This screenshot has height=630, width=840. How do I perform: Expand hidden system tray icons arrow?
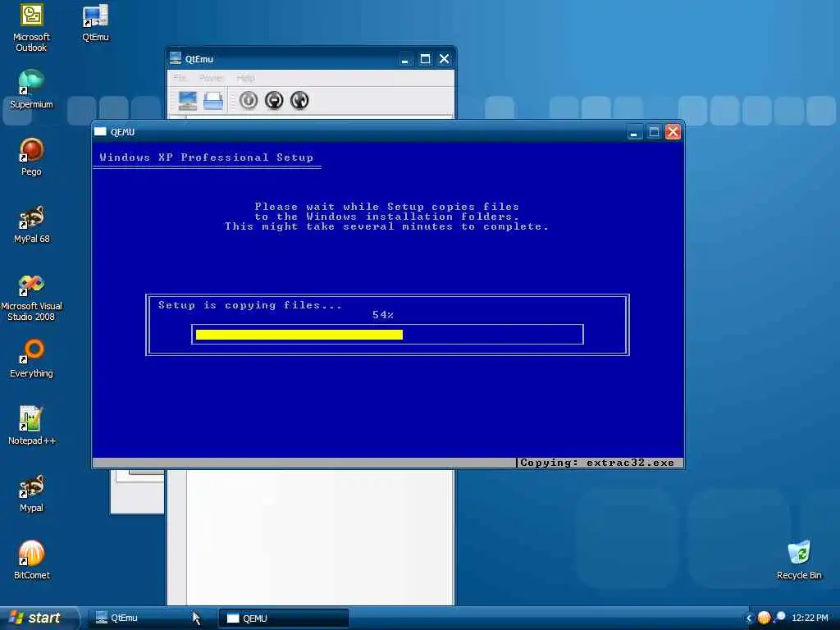pyautogui.click(x=749, y=618)
